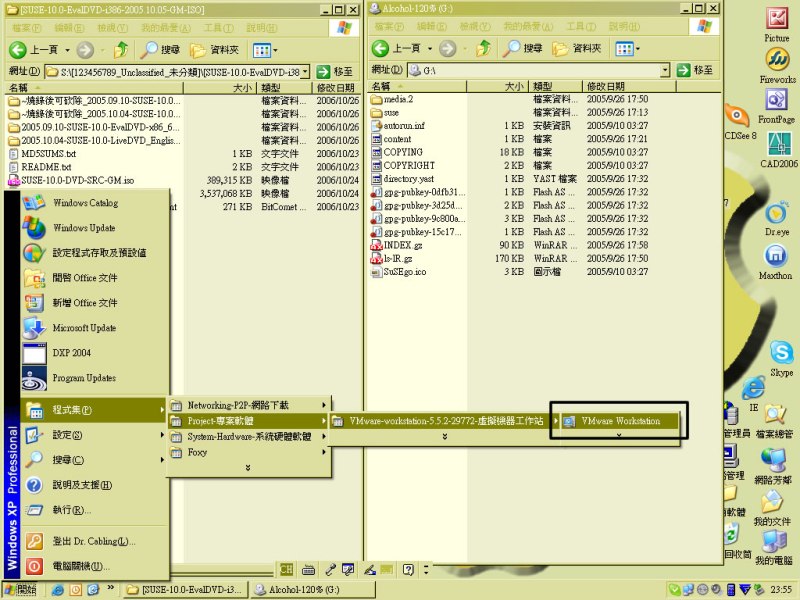Click the Up folder icon in Alcohol-120% window
This screenshot has height=600, width=800.
click(484, 48)
